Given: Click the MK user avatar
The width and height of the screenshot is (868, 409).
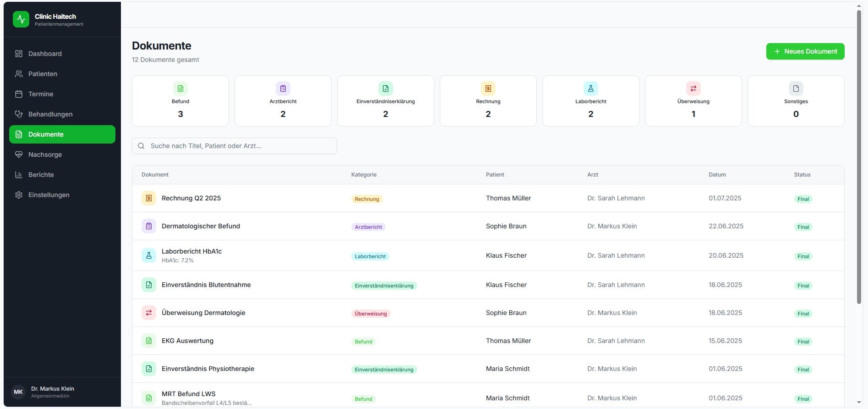Looking at the screenshot, I should (18, 392).
